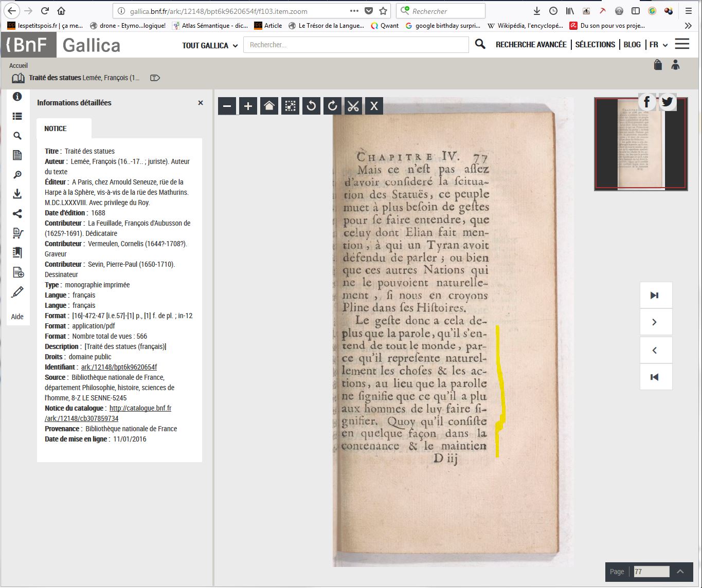Click the Aide help link
The height and width of the screenshot is (588, 702).
pyautogui.click(x=17, y=317)
